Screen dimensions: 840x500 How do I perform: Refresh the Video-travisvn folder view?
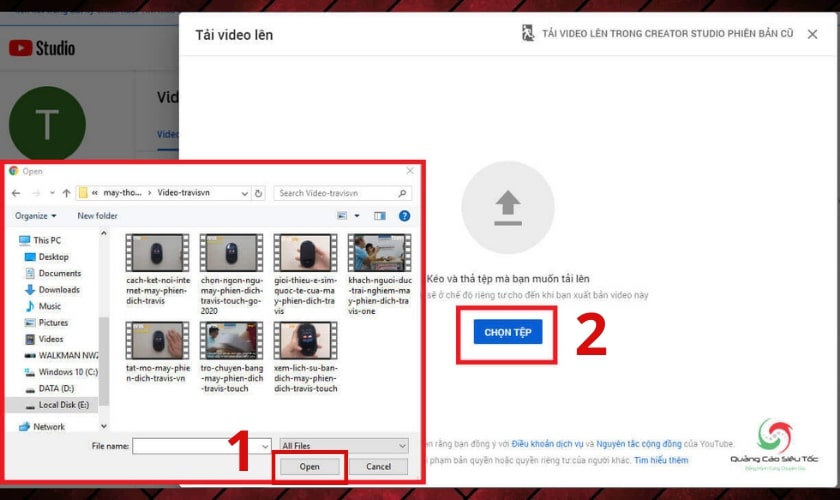pos(258,193)
